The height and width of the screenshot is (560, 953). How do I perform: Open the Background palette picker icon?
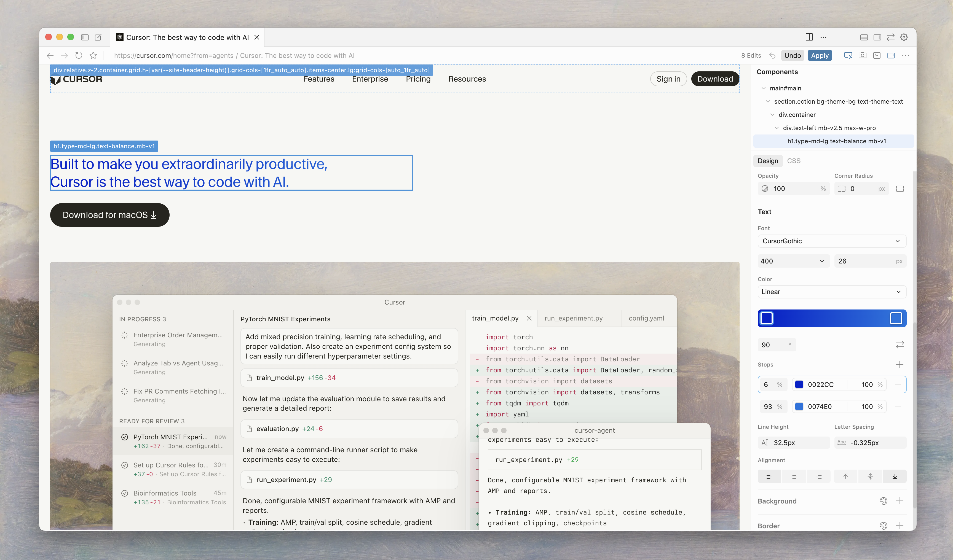pos(884,501)
